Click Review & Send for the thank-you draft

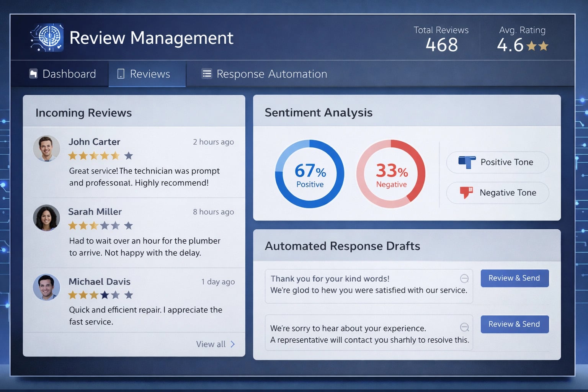click(514, 278)
